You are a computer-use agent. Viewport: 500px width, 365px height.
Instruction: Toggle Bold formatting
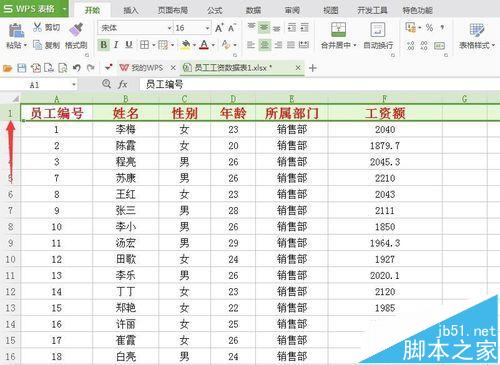pos(104,45)
